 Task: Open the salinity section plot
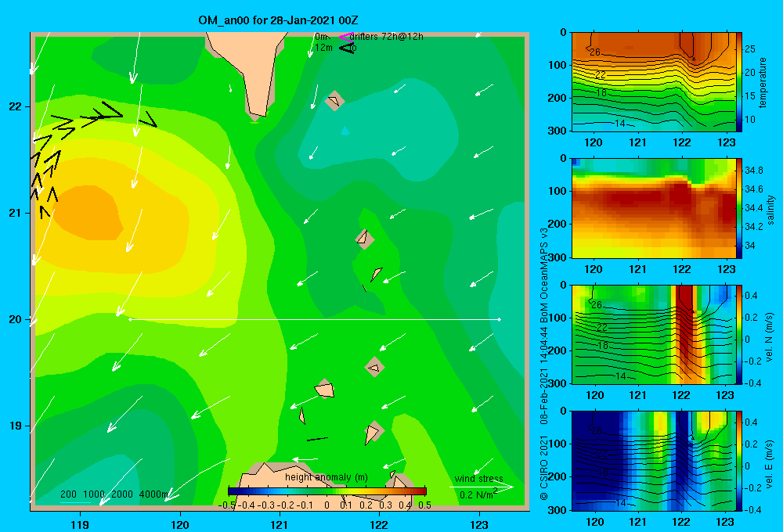(x=653, y=208)
